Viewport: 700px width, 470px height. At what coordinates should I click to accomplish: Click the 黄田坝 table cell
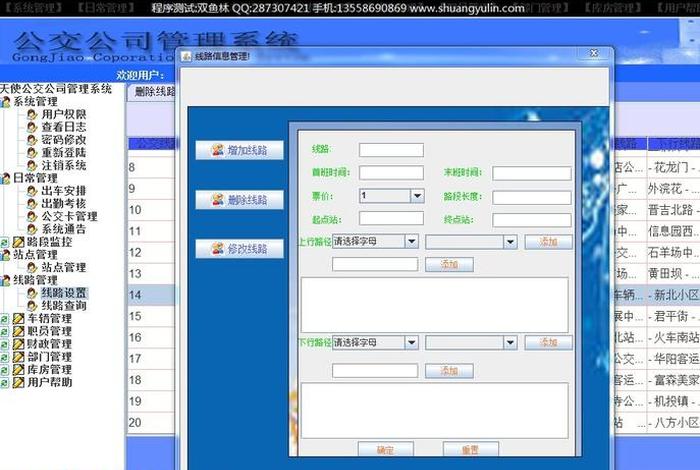point(674,274)
